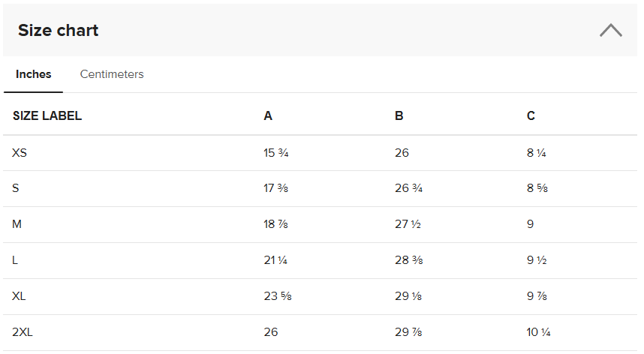This screenshot has height=354, width=644.
Task: Click the S measurement C value 8 ⅝
Action: tap(537, 188)
